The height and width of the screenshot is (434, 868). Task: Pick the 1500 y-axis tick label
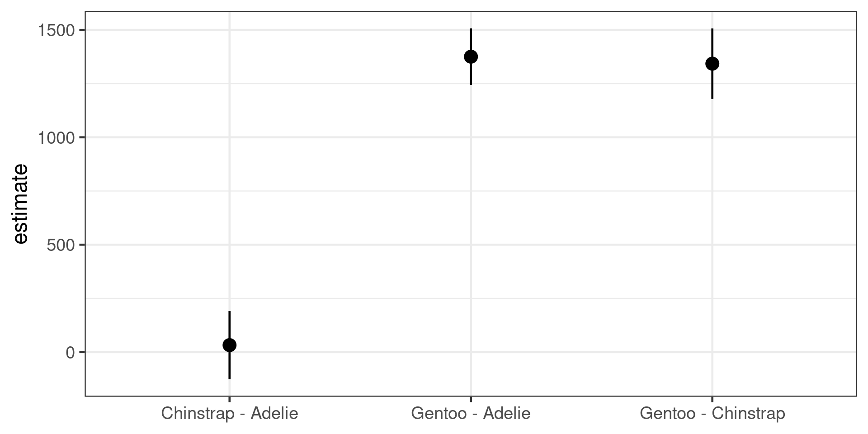pyautogui.click(x=56, y=31)
